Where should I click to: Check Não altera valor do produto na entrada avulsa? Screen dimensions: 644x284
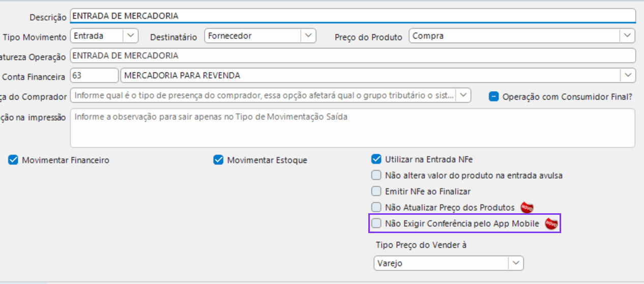(376, 175)
